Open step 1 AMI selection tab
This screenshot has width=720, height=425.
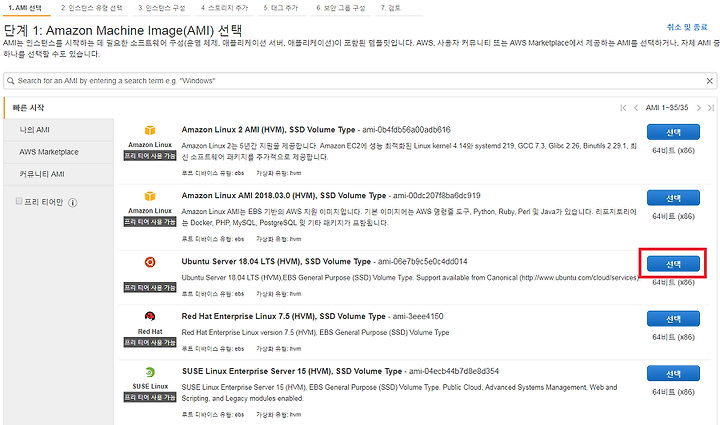click(x=25, y=8)
